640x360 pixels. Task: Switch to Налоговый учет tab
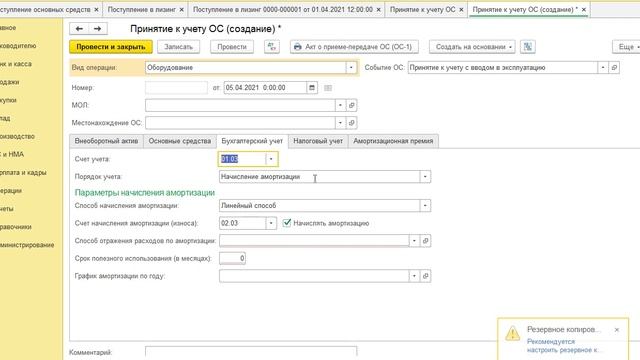click(318, 141)
